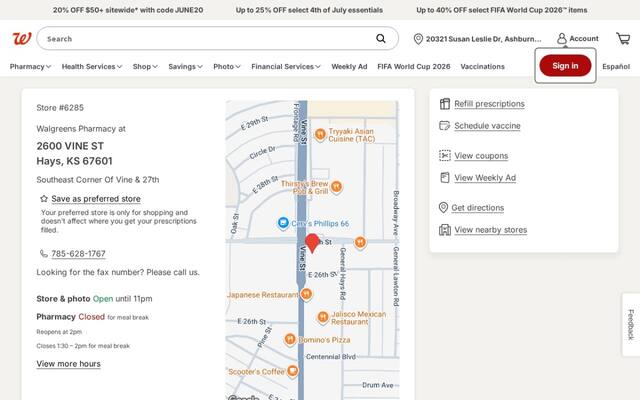The image size is (640, 400).
Task: Click the search magnifier icon
Action: [x=380, y=38]
